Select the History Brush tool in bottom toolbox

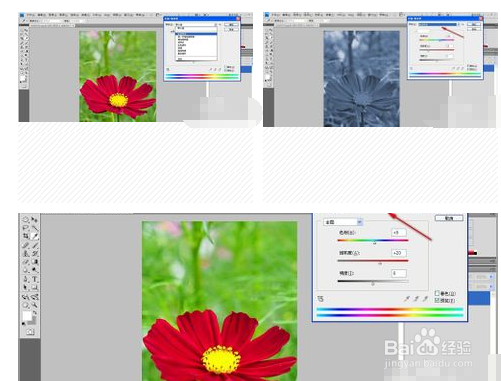pos(35,254)
